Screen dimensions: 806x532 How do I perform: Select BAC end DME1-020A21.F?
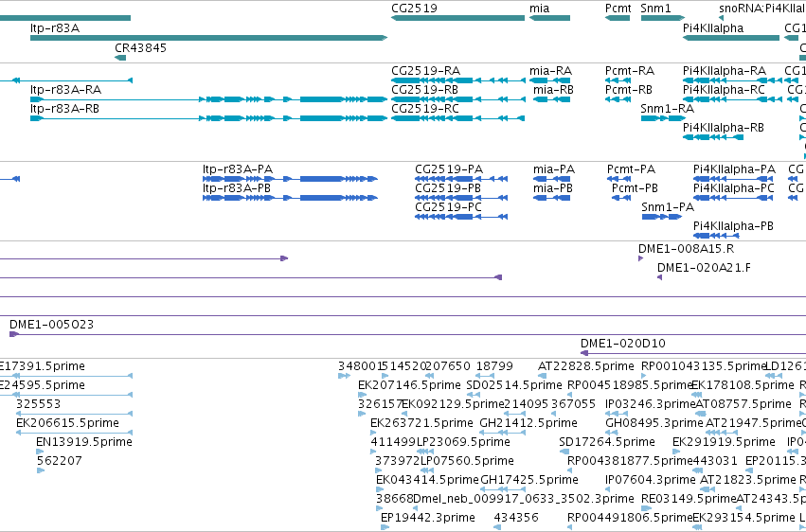tap(659, 277)
